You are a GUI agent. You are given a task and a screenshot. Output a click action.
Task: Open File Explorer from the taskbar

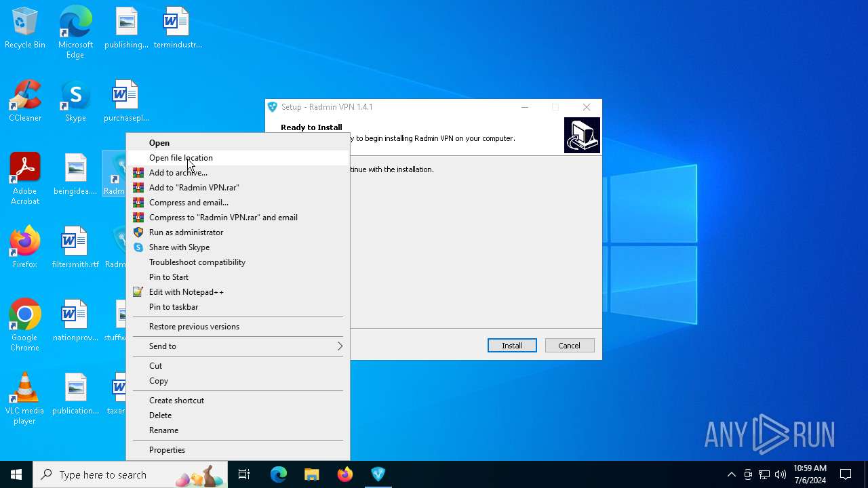pos(311,474)
